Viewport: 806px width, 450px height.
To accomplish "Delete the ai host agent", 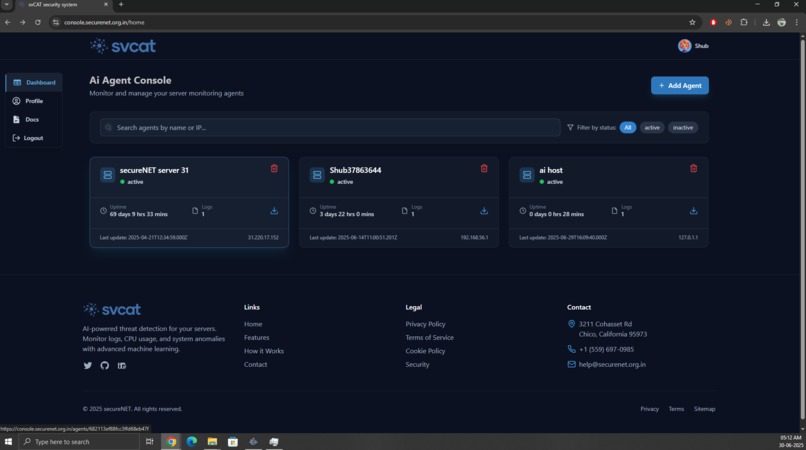I will (x=693, y=169).
